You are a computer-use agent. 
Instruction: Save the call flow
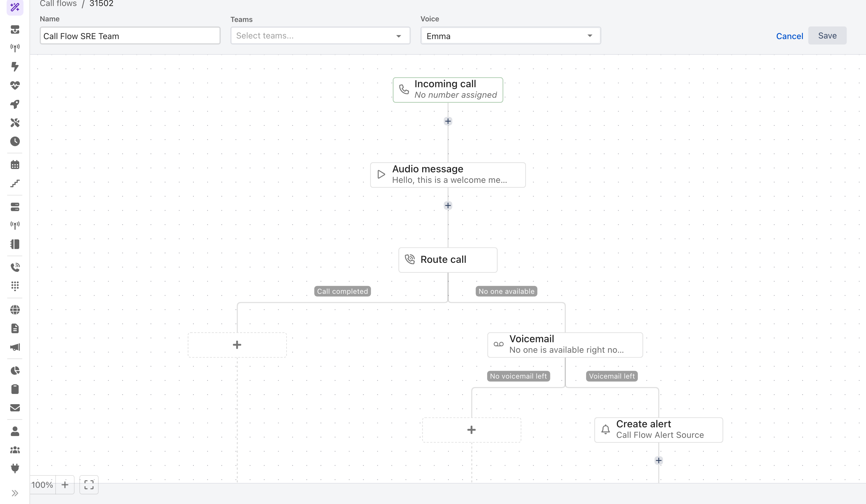827,35
